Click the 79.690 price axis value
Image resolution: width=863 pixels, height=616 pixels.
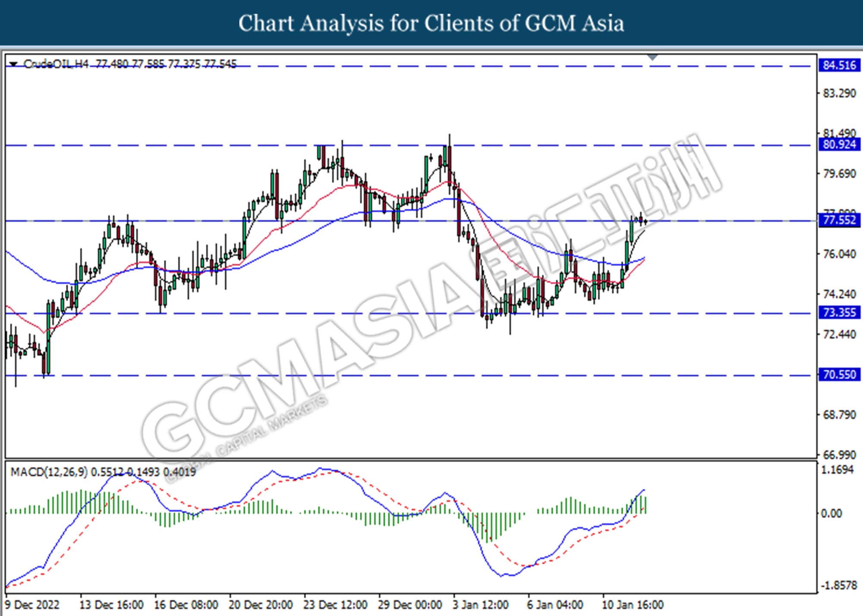pyautogui.click(x=839, y=174)
